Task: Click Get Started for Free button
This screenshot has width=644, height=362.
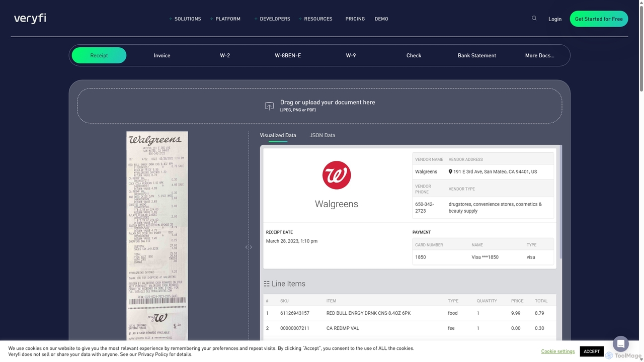Action: [599, 19]
